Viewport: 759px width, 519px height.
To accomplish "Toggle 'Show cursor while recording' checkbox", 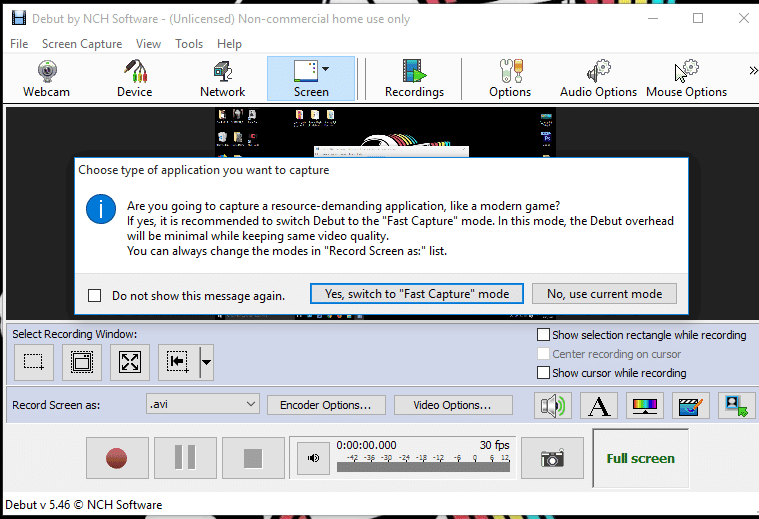I will [544, 373].
